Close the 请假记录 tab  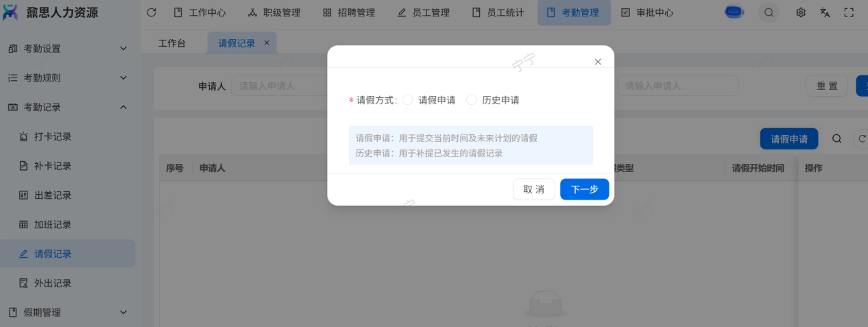(267, 43)
